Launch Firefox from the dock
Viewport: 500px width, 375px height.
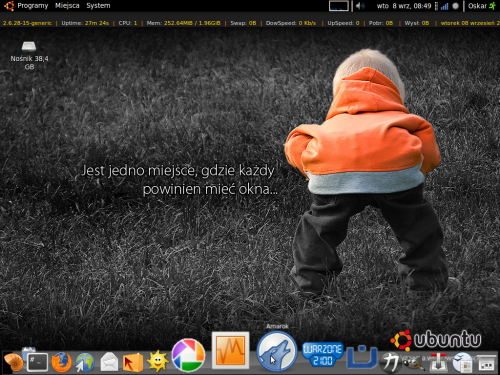tap(61, 362)
